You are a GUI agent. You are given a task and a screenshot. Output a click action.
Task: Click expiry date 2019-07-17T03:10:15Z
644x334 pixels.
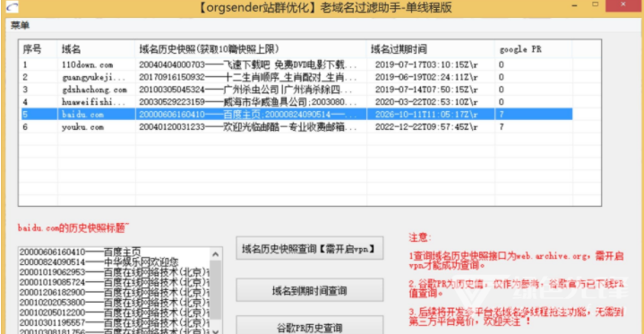[x=426, y=64]
